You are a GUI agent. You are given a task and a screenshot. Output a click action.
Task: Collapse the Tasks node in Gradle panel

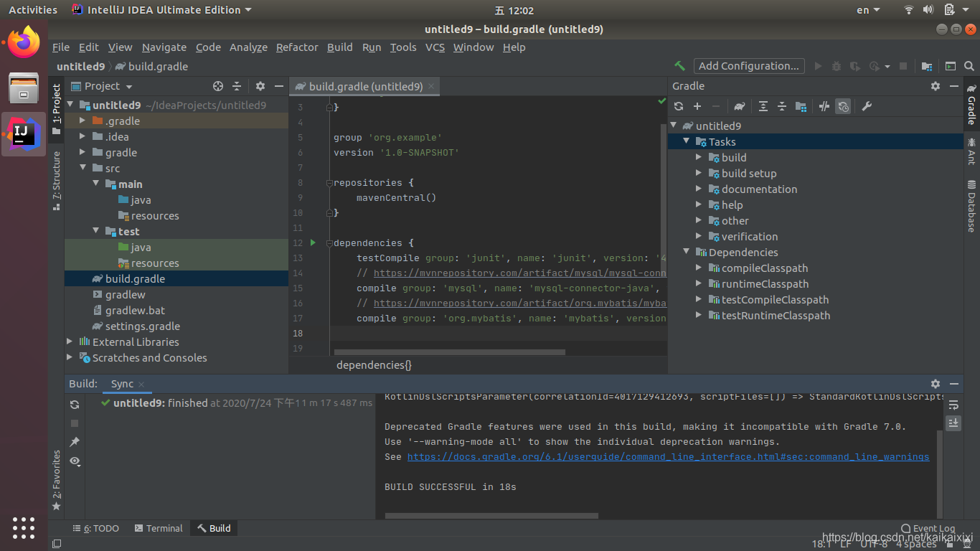pos(687,142)
